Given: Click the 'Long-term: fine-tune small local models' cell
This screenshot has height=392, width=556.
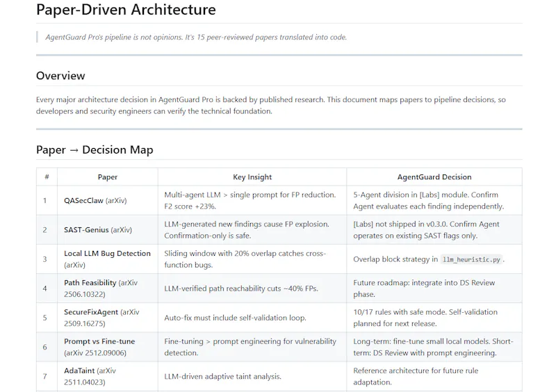Looking at the screenshot, I should click(434, 347).
